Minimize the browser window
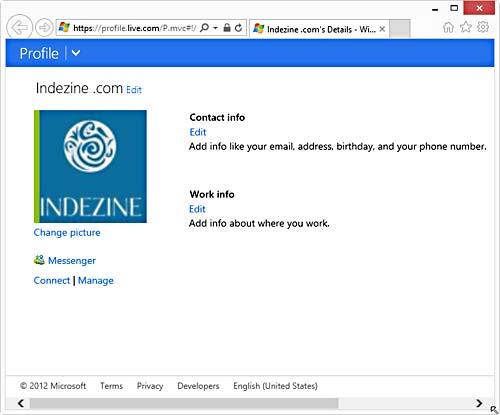The width and height of the screenshot is (500, 415). click(x=435, y=9)
